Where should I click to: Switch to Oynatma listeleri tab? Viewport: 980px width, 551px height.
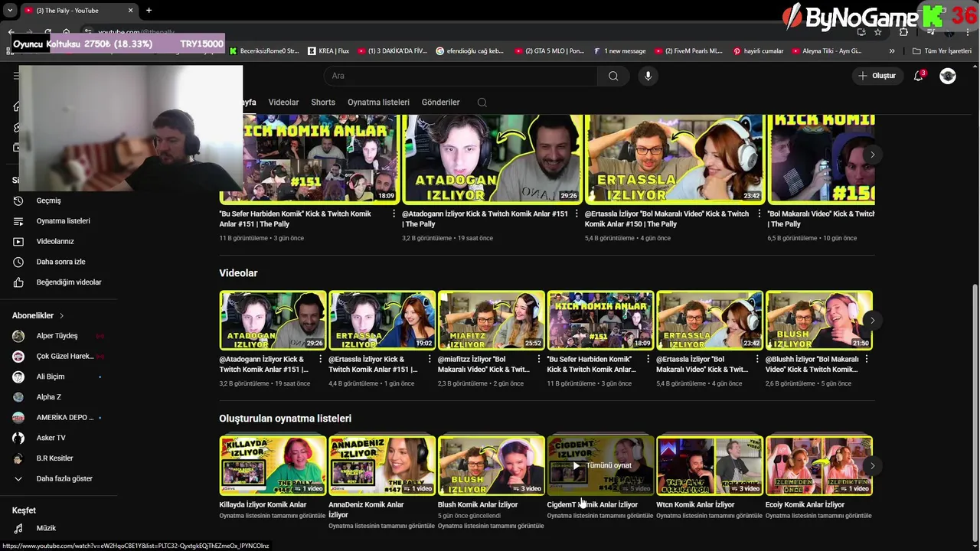click(378, 103)
